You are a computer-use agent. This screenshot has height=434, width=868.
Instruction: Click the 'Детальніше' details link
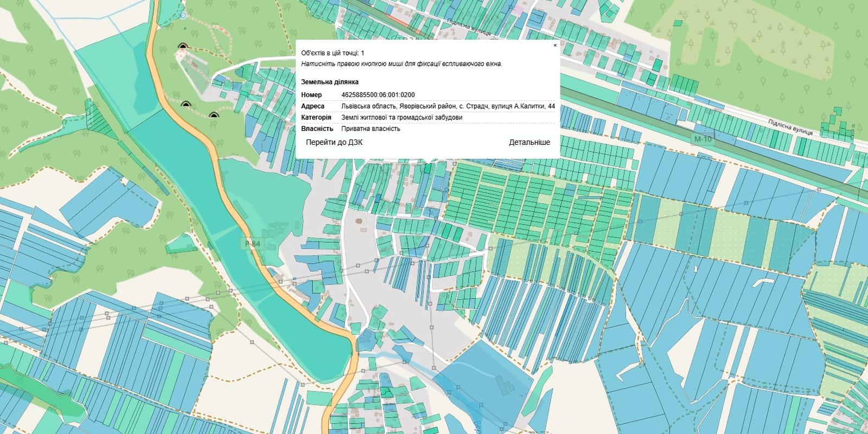coord(529,142)
